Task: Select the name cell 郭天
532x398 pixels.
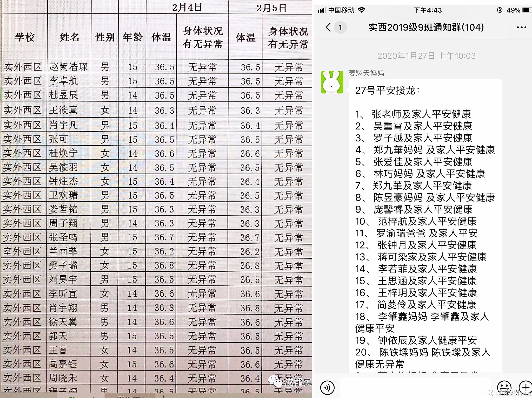Action: point(69,336)
